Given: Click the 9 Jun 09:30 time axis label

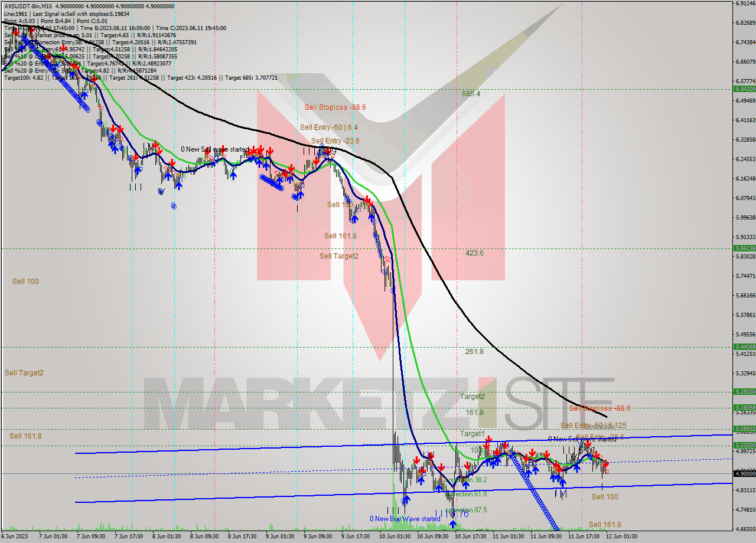Looking at the screenshot, I should coord(317,537).
